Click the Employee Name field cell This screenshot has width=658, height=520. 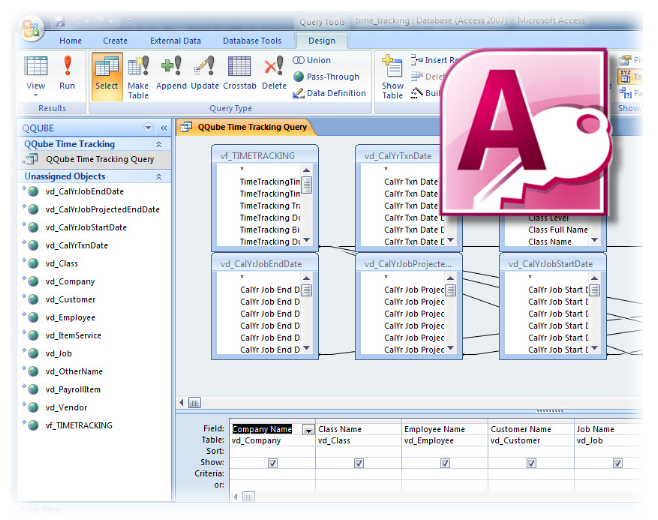pyautogui.click(x=444, y=429)
